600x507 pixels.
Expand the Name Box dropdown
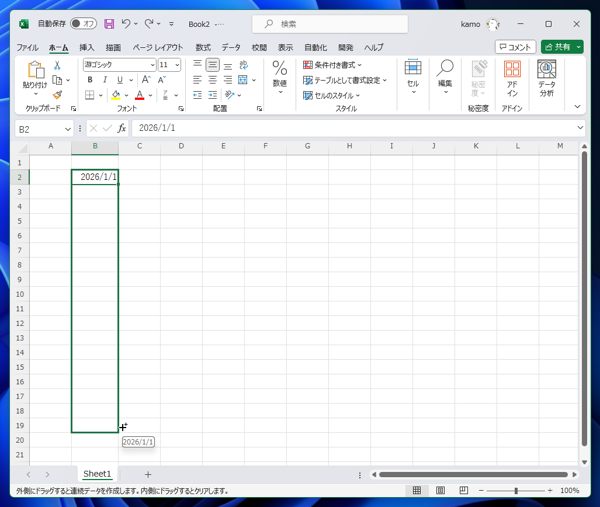[x=68, y=129]
